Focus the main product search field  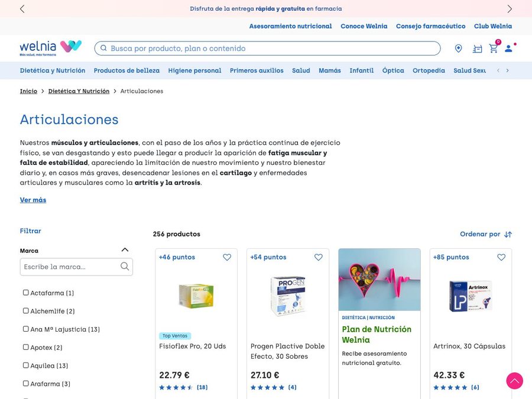click(267, 48)
